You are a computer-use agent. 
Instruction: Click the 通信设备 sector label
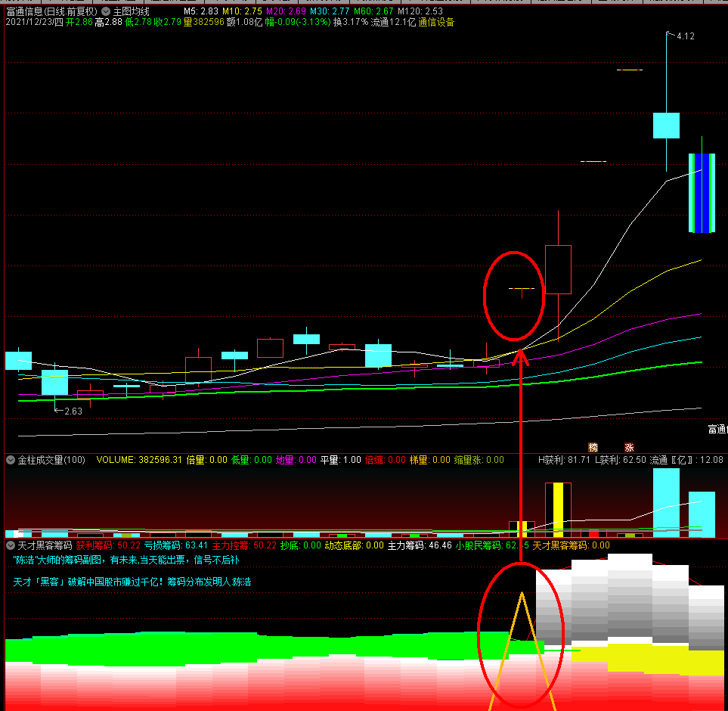[x=436, y=22]
